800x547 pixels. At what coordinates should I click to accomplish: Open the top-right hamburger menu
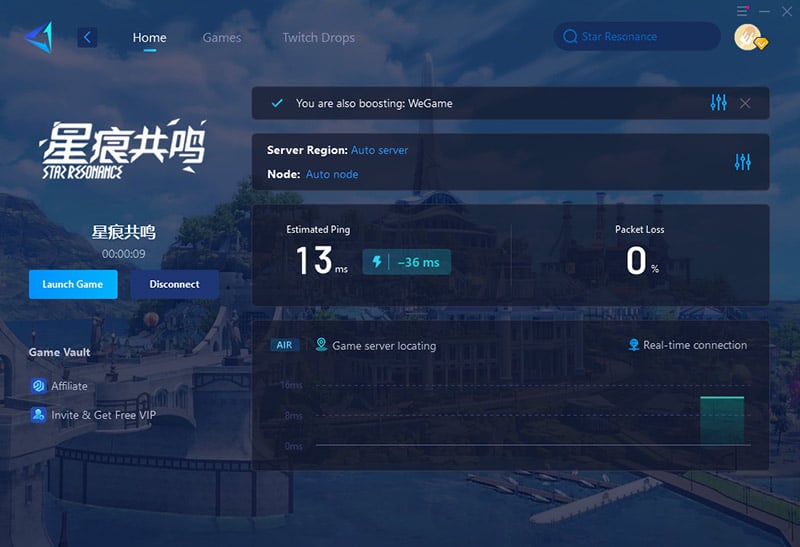[743, 11]
